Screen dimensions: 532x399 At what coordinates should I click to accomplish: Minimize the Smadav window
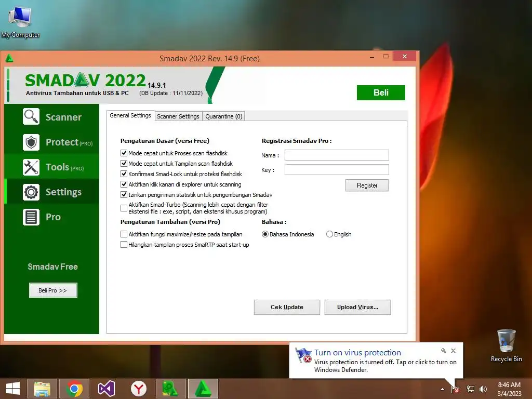click(x=372, y=57)
